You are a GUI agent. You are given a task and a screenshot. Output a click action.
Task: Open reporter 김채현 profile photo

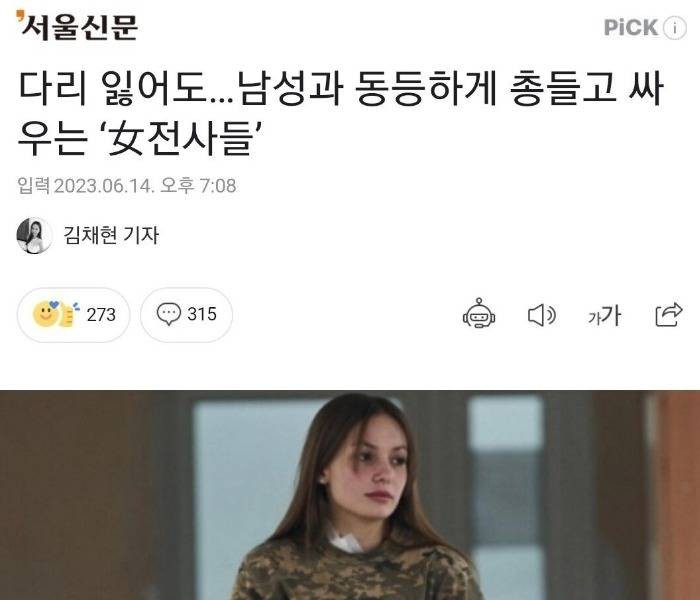(34, 236)
